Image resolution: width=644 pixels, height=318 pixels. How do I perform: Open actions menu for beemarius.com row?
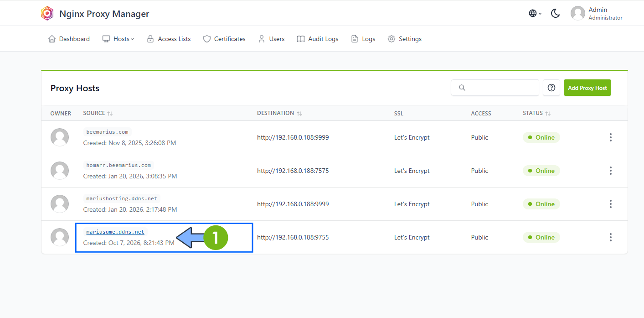610,137
